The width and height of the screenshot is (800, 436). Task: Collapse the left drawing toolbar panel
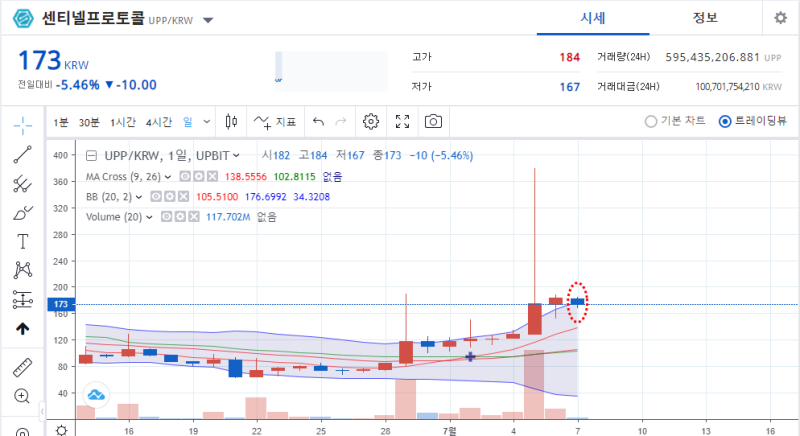(42, 411)
